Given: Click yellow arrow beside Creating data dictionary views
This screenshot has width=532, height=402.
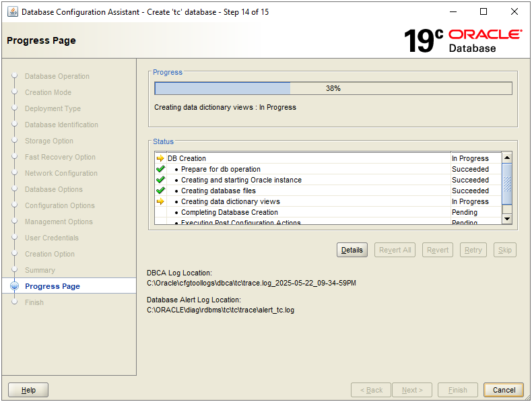Looking at the screenshot, I should 160,201.
